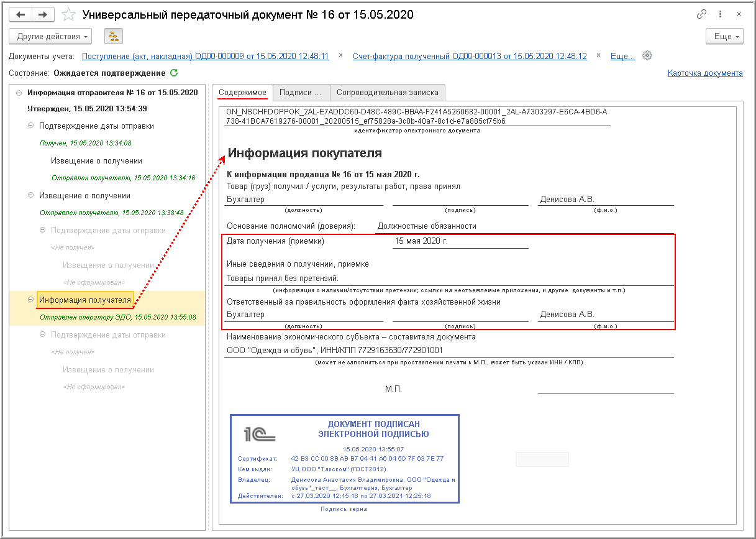Collapse the last greyed Подтверждение даты отправки node
The height and width of the screenshot is (539, 756).
[43, 335]
